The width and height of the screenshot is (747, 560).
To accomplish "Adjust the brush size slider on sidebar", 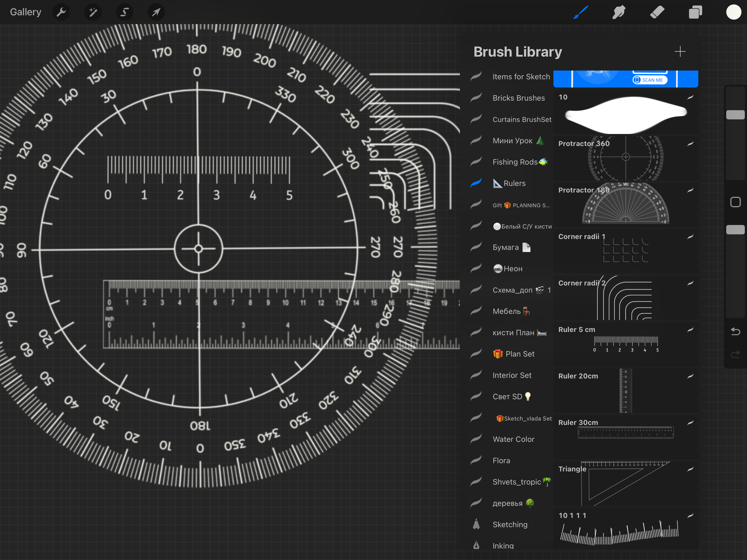I will coord(735,115).
